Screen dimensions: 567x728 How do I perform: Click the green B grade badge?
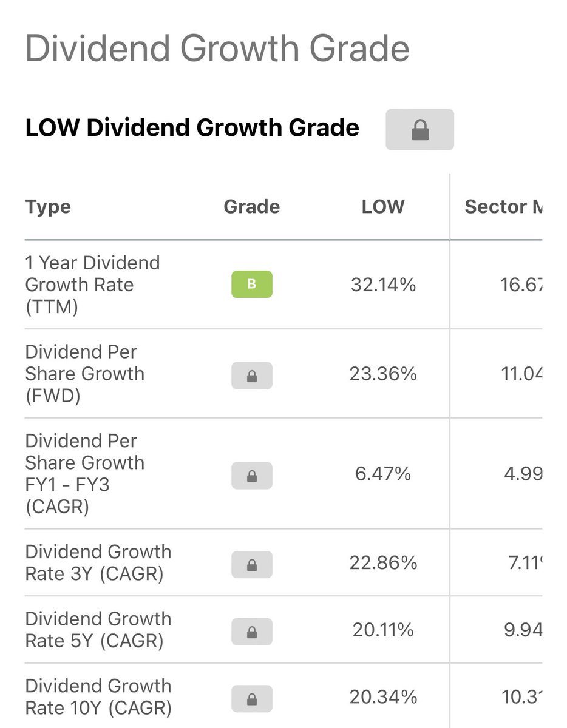252,285
